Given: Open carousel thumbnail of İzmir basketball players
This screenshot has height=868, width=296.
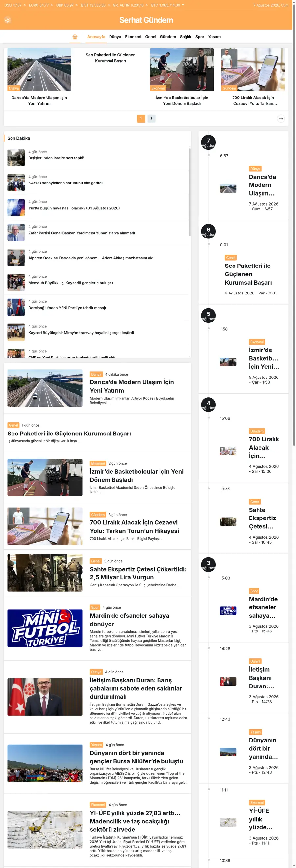Looking at the screenshot, I should click(x=182, y=70).
